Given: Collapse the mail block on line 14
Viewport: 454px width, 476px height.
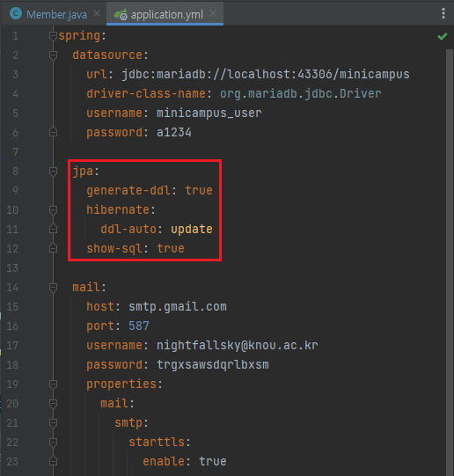Looking at the screenshot, I should pyautogui.click(x=53, y=288).
